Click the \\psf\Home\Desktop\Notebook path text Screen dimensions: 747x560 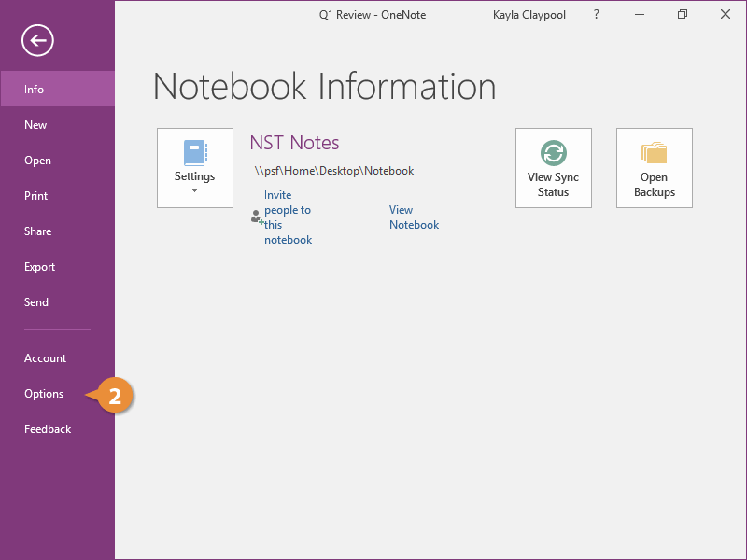334,171
